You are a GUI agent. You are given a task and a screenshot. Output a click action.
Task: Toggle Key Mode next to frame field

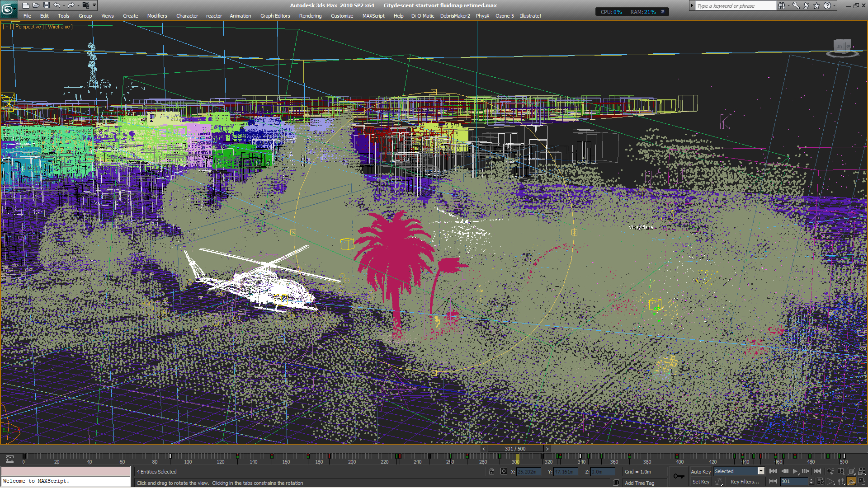point(773,482)
